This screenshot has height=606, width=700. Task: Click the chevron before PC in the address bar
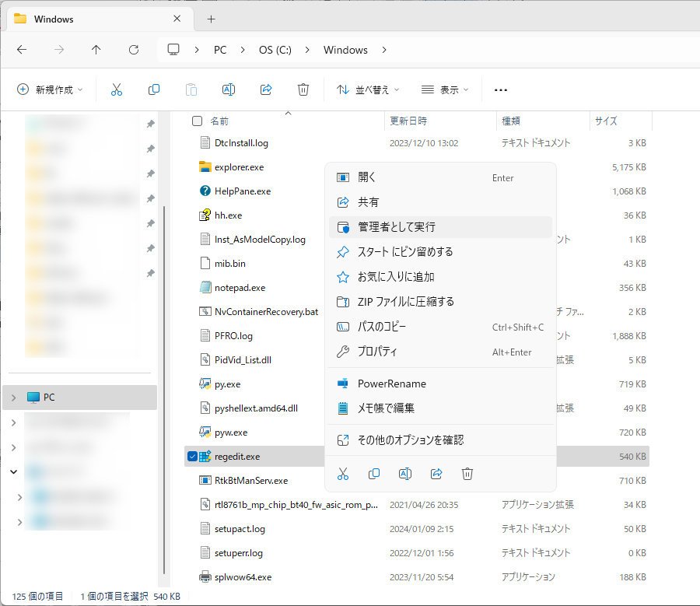click(x=197, y=50)
